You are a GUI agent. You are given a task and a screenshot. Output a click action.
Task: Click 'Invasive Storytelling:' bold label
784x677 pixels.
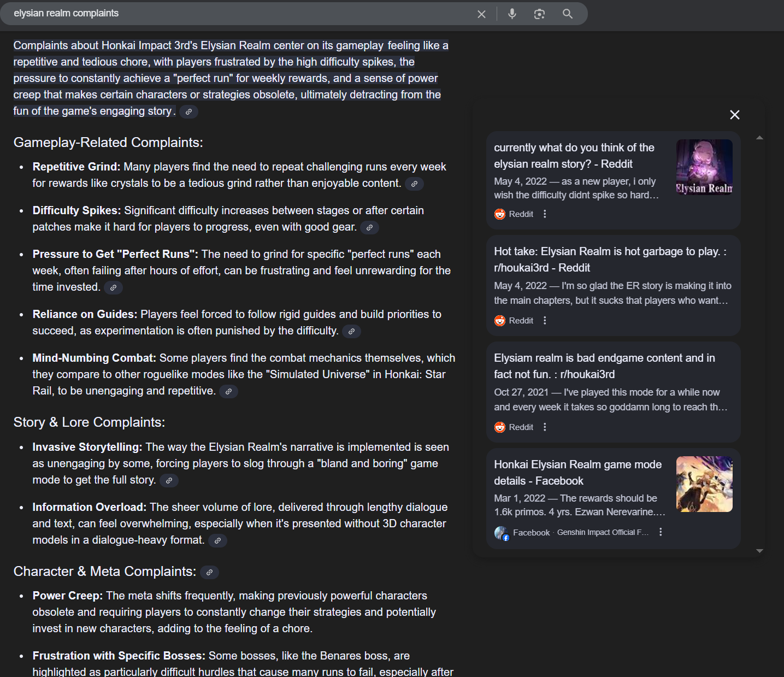[87, 447]
